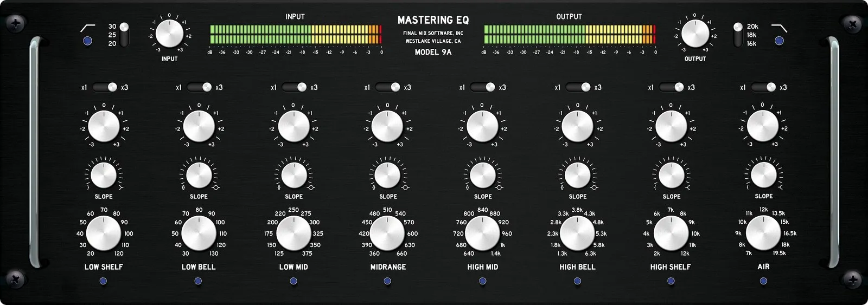The image size is (868, 305).
Task: Enable the AIR band LED button
Action: 763,281
